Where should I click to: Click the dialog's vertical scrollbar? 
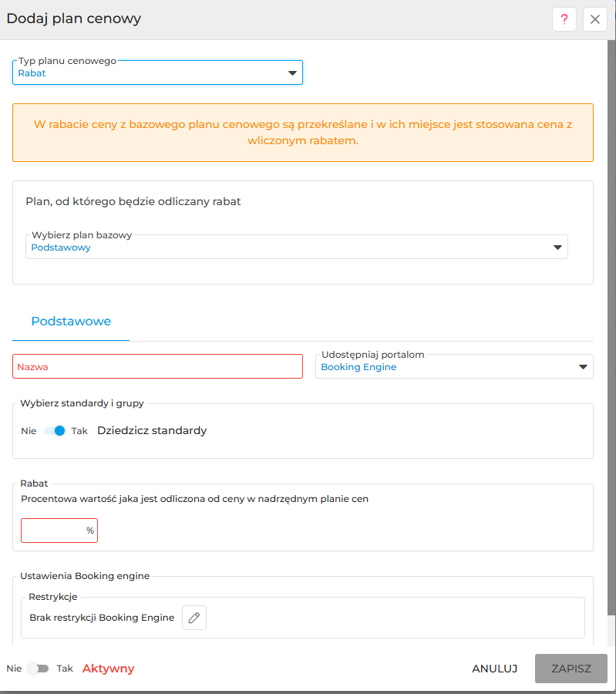(611, 328)
